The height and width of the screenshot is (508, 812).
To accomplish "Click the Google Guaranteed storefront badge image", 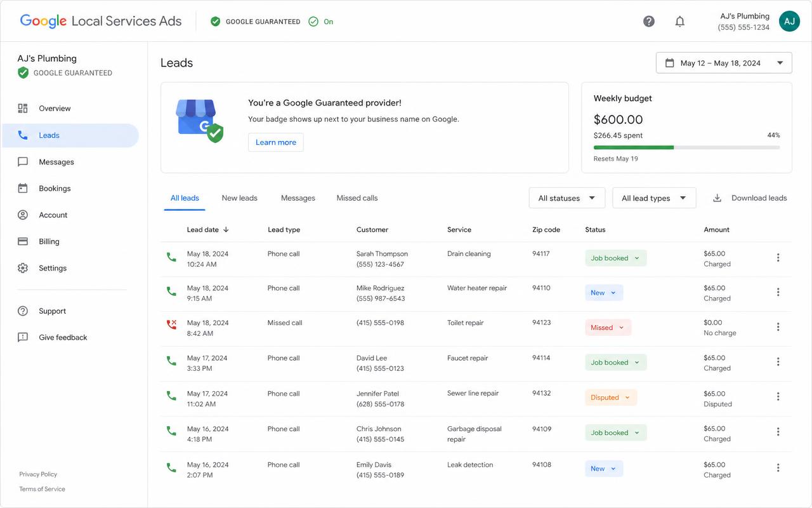I will [x=200, y=121].
